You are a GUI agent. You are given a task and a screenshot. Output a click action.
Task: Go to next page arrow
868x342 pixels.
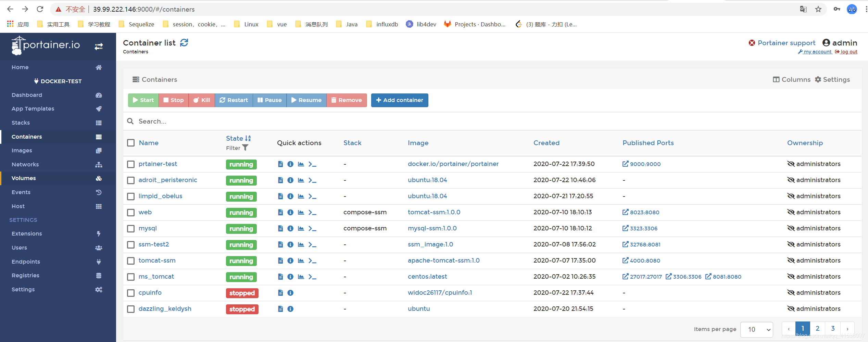(847, 329)
